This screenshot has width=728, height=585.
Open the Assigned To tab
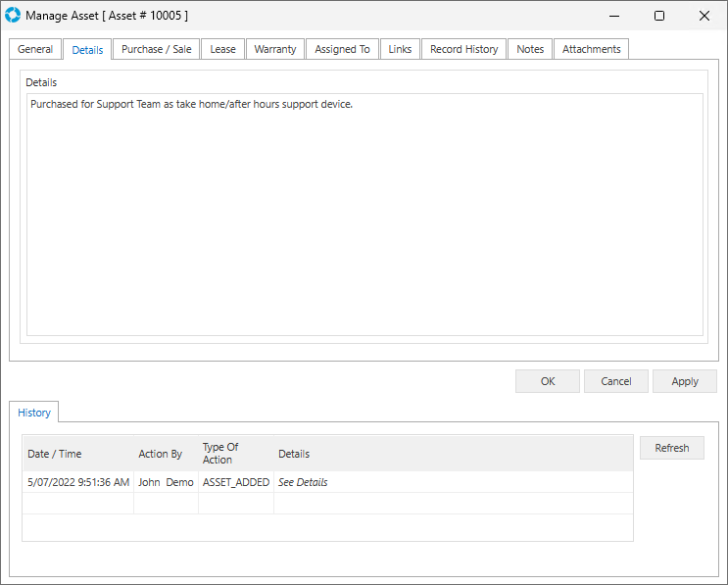tap(342, 49)
